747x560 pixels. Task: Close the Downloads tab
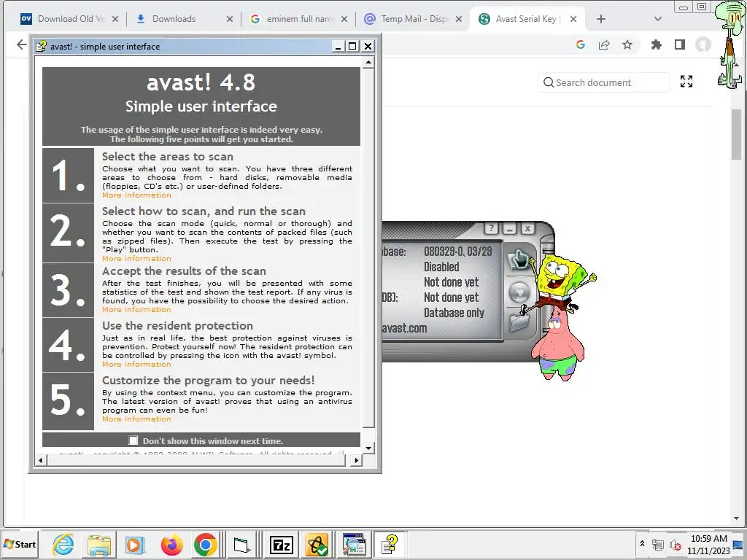(x=230, y=19)
